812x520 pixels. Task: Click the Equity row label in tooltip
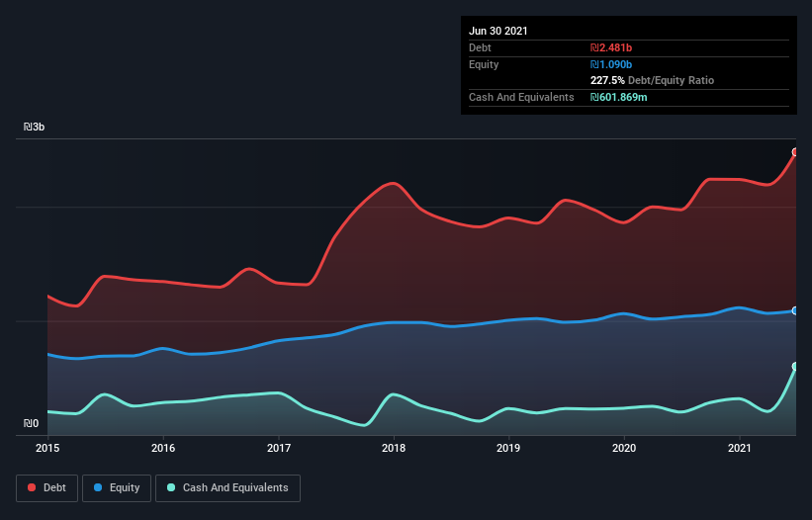484,64
